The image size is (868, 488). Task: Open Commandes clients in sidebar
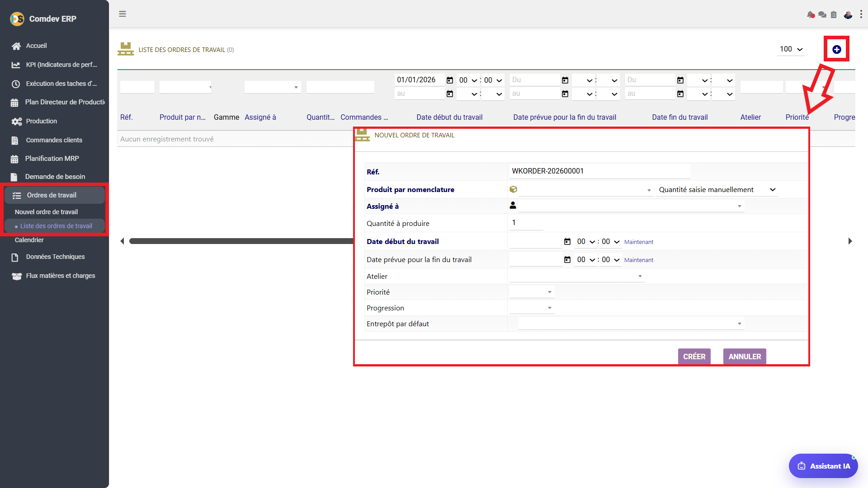(x=54, y=140)
